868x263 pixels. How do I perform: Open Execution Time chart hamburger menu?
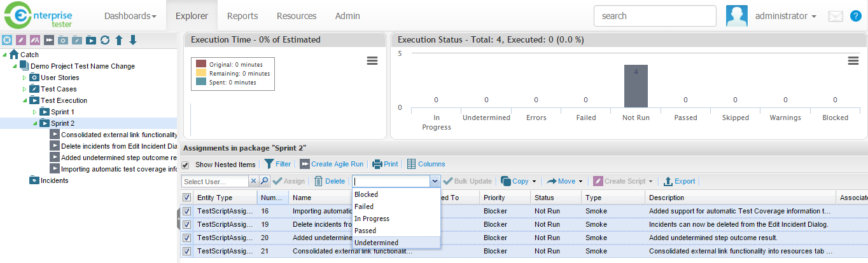click(x=373, y=61)
